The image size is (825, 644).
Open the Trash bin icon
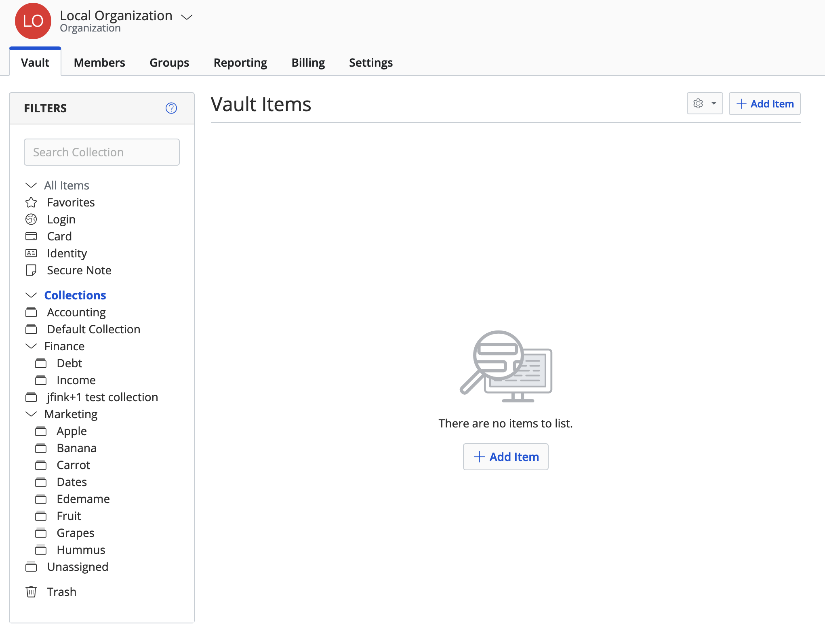point(31,592)
